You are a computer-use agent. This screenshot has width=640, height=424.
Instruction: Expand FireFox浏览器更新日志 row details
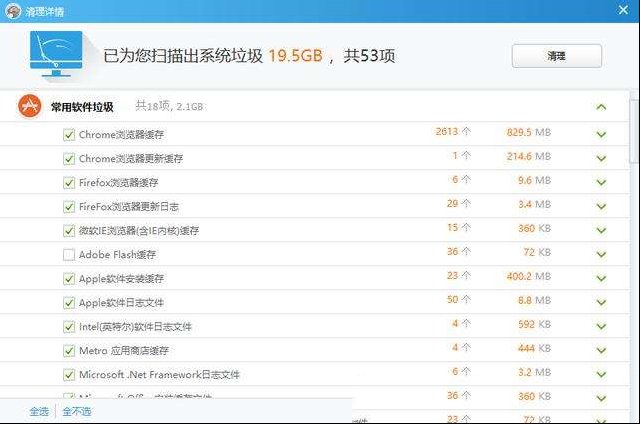click(x=601, y=206)
